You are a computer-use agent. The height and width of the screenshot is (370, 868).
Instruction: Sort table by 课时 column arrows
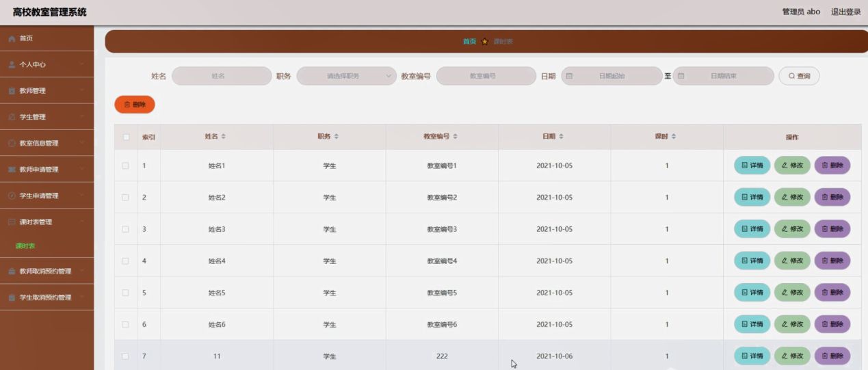point(674,137)
